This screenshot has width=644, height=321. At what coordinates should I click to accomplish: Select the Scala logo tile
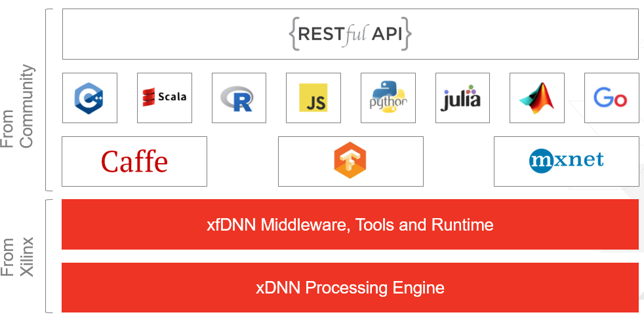click(x=165, y=98)
